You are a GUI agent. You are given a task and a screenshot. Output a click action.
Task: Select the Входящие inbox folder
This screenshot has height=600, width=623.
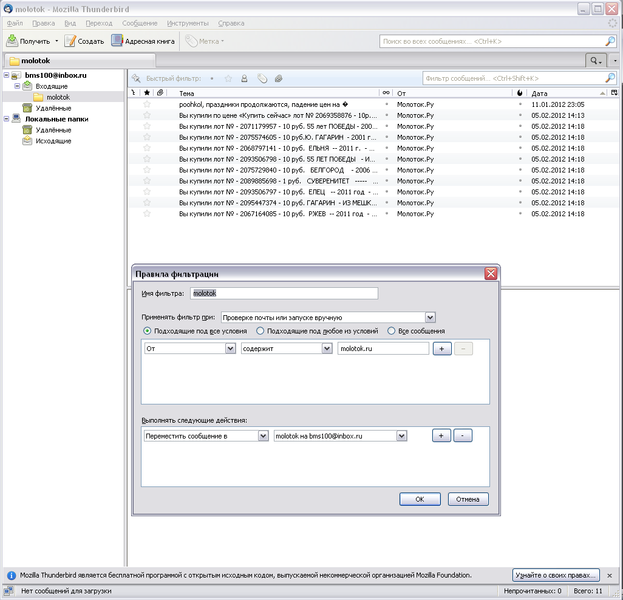coord(52,86)
